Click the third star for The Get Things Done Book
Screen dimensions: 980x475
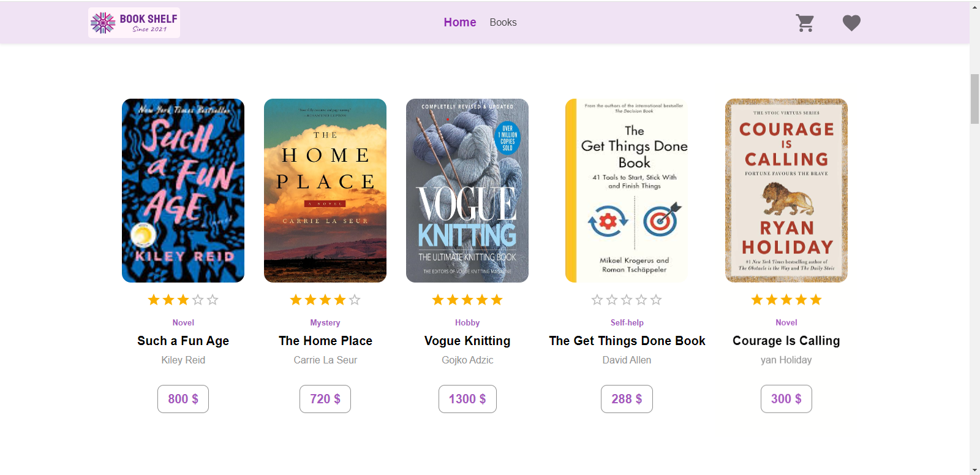(x=627, y=300)
